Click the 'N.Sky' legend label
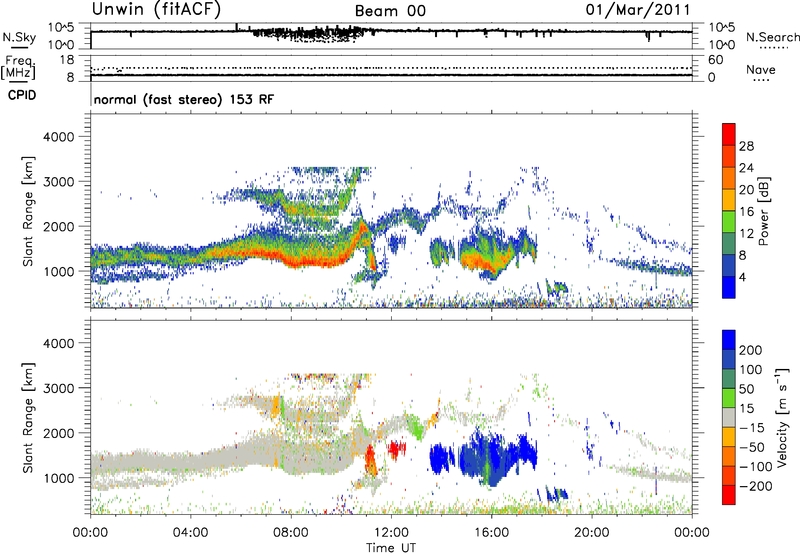800x554 pixels. 19,37
